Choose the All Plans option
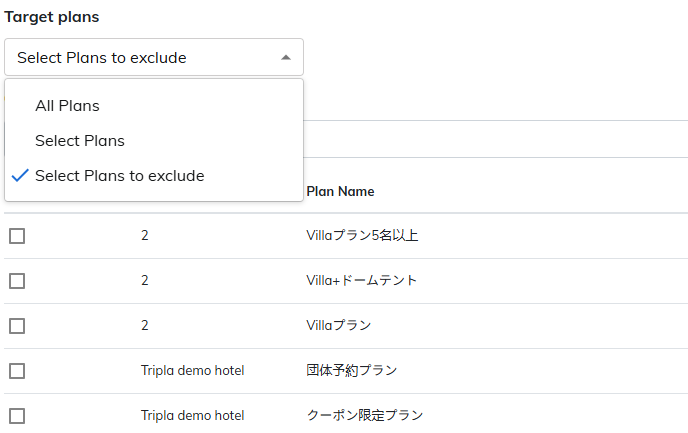The image size is (688, 433). click(x=67, y=105)
